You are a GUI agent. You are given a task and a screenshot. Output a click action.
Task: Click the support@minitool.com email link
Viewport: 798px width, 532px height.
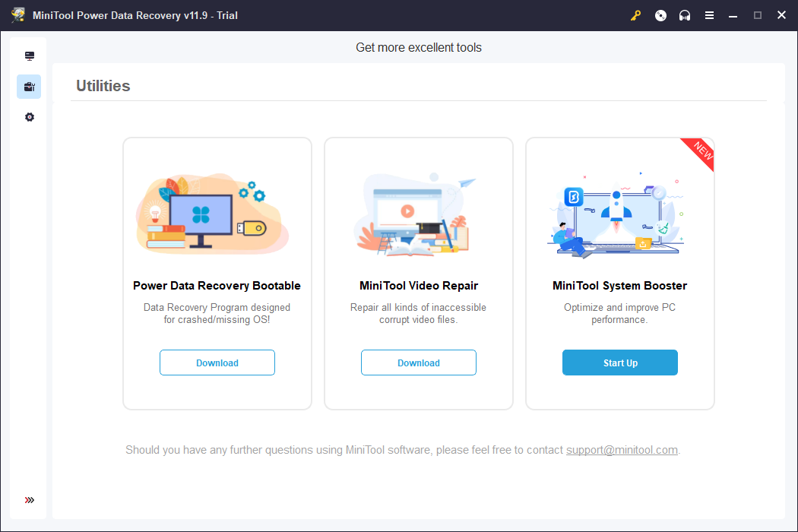coord(622,450)
